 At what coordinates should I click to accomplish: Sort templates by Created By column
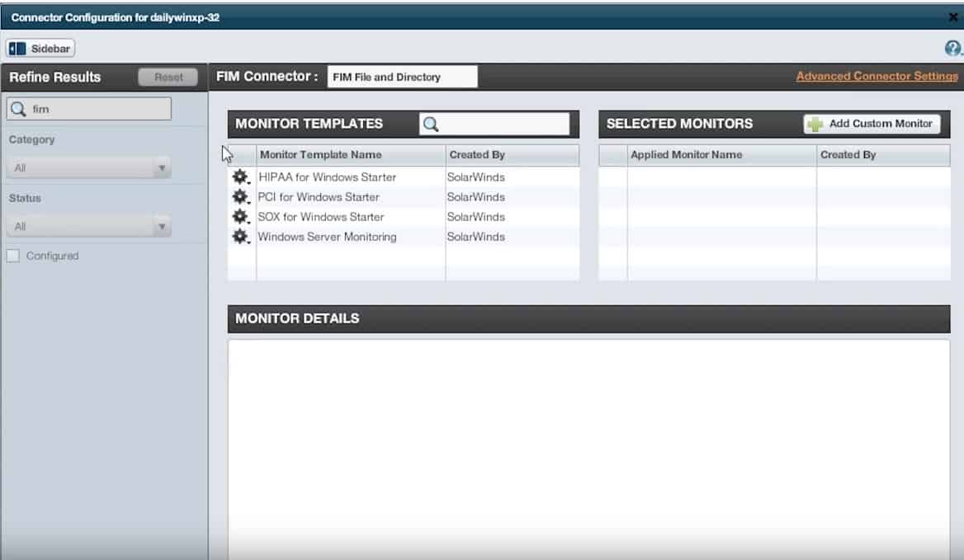point(513,155)
